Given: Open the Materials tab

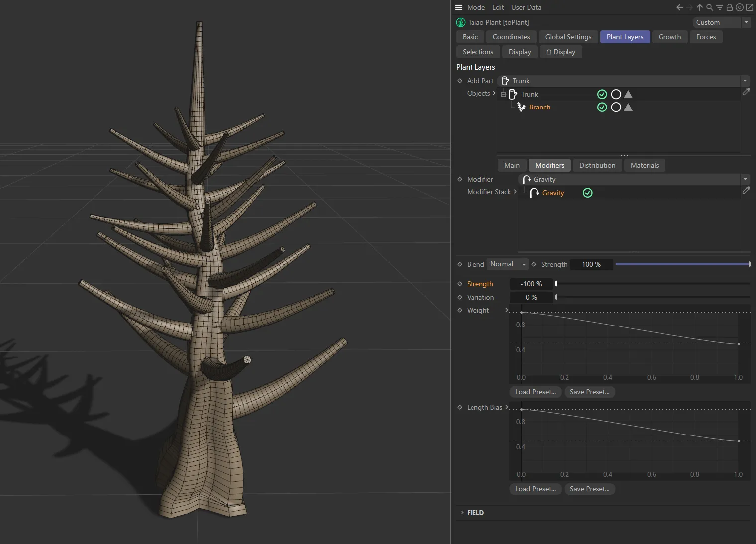Looking at the screenshot, I should (x=644, y=165).
